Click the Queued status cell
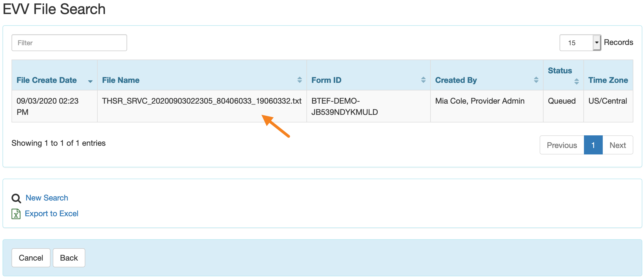Image resolution: width=644 pixels, height=278 pixels. coord(562,101)
